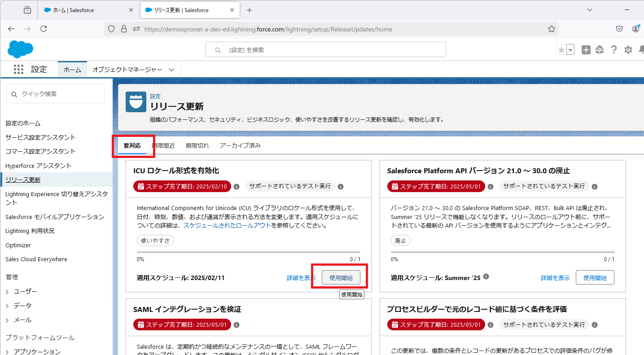Click the Salesforce cloud logo
644x355 pixels.
[20, 49]
